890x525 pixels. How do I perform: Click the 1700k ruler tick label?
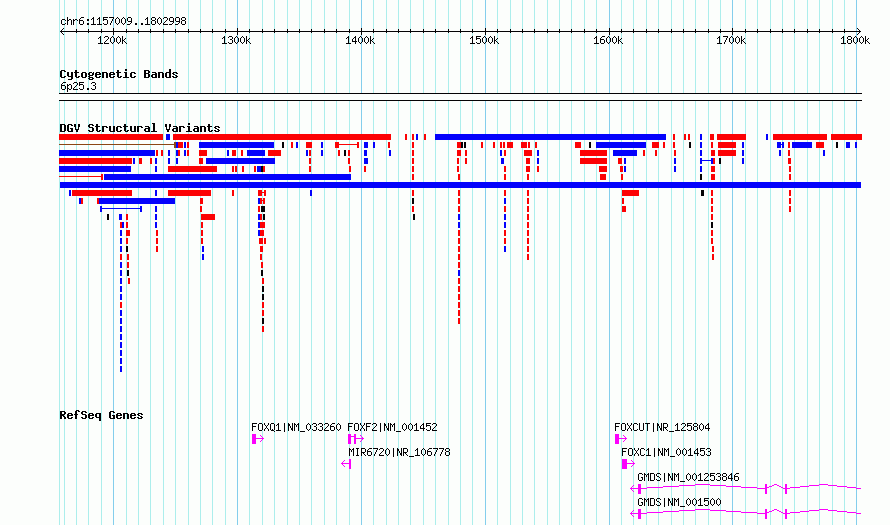[731, 40]
